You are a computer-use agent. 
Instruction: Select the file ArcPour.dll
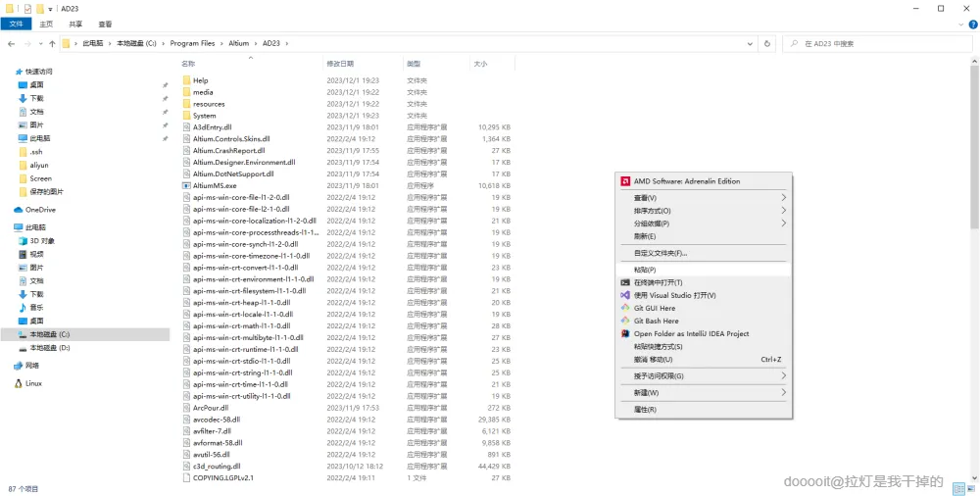[211, 408]
